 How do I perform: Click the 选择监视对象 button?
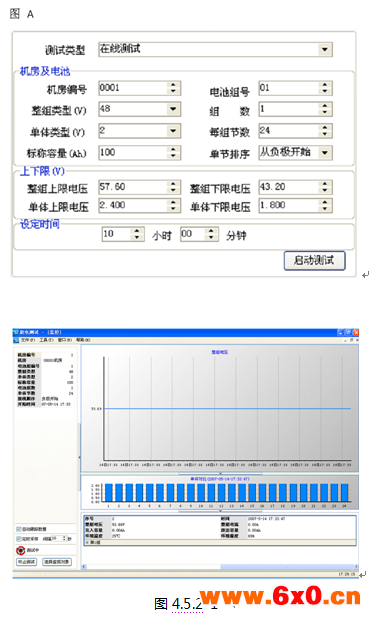[57, 561]
